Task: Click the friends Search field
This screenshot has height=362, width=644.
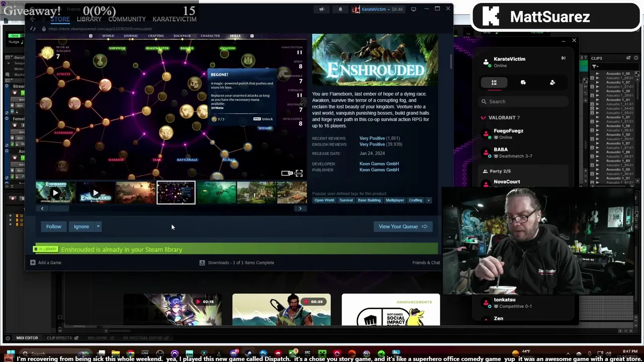Action: [x=523, y=102]
